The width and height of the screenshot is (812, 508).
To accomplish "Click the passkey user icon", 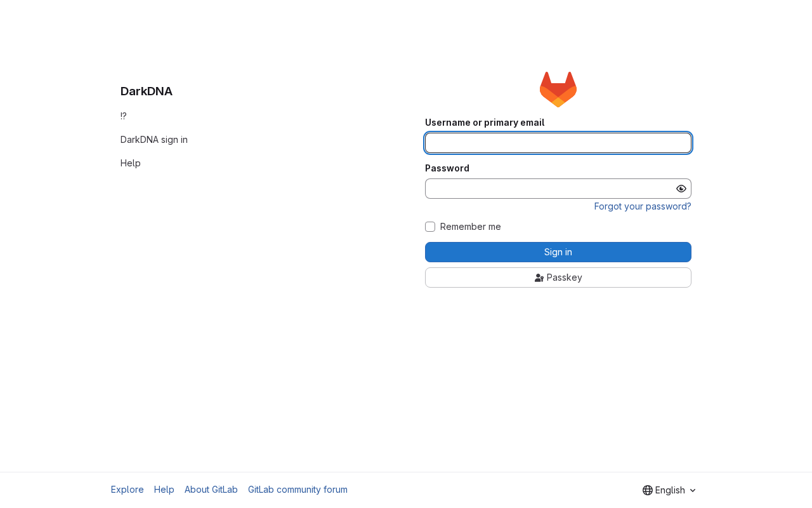I will pyautogui.click(x=539, y=277).
